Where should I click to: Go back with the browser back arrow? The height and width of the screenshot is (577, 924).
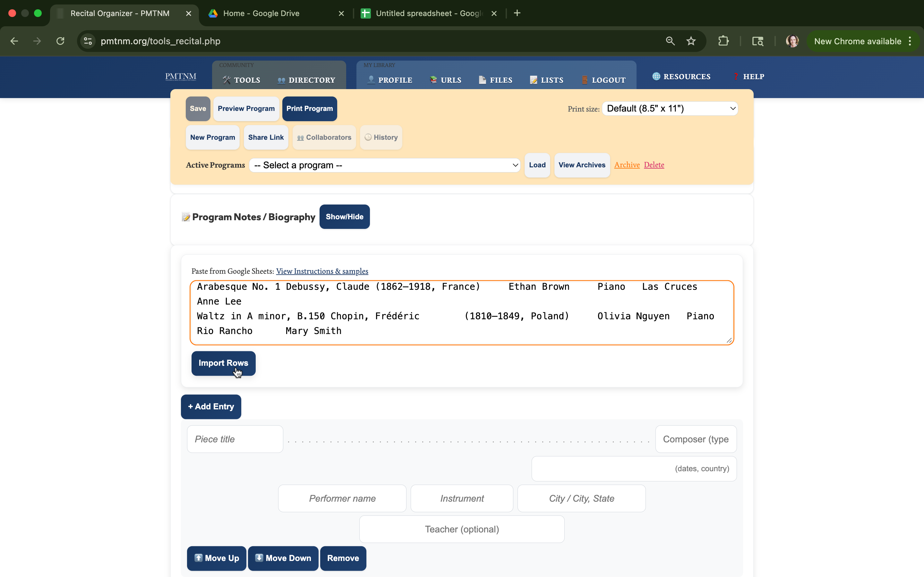(x=14, y=41)
